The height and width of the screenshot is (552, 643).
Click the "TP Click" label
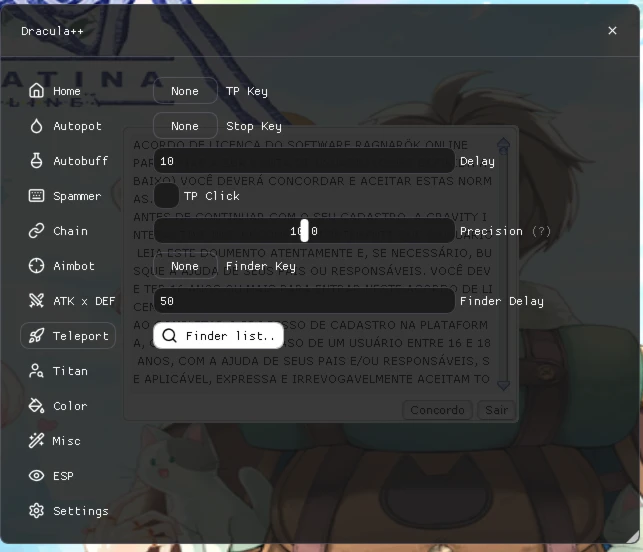point(212,196)
